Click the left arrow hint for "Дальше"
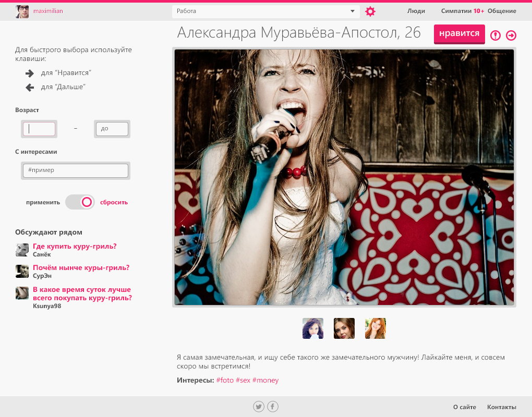 pos(30,88)
